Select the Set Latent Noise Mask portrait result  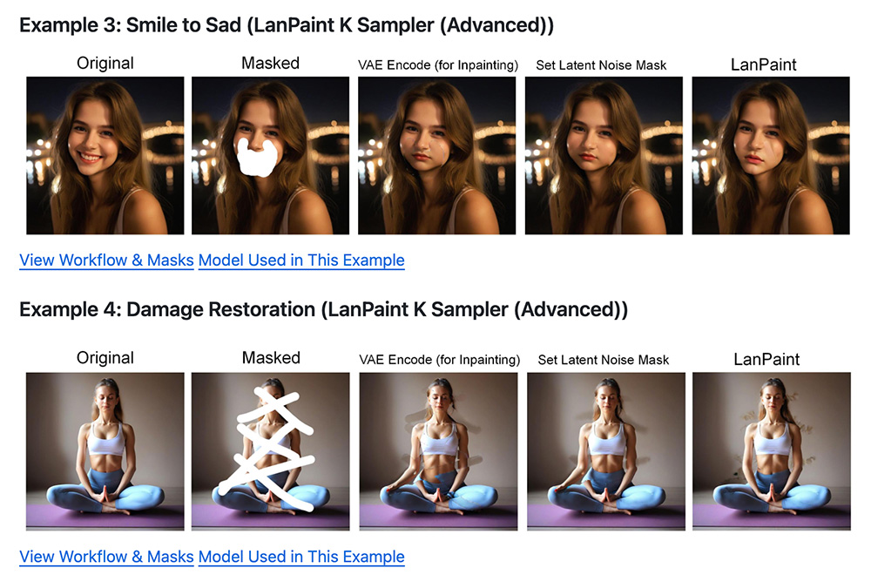point(603,155)
